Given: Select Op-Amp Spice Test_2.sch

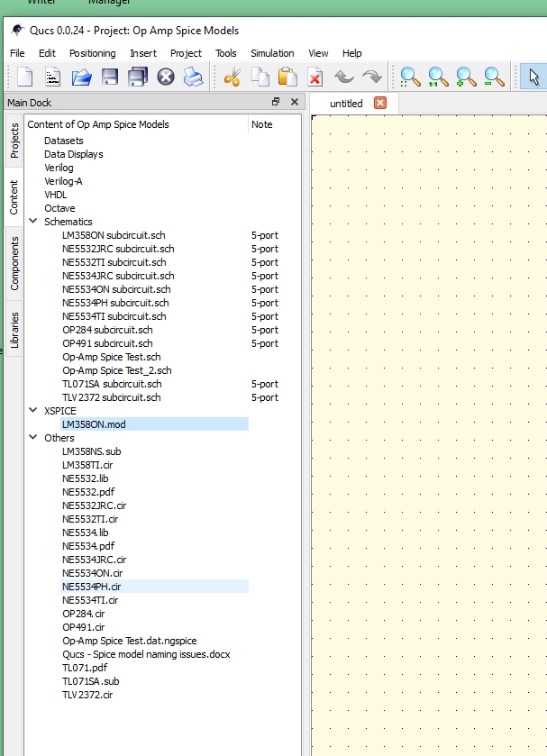Looking at the screenshot, I should coord(117,369).
